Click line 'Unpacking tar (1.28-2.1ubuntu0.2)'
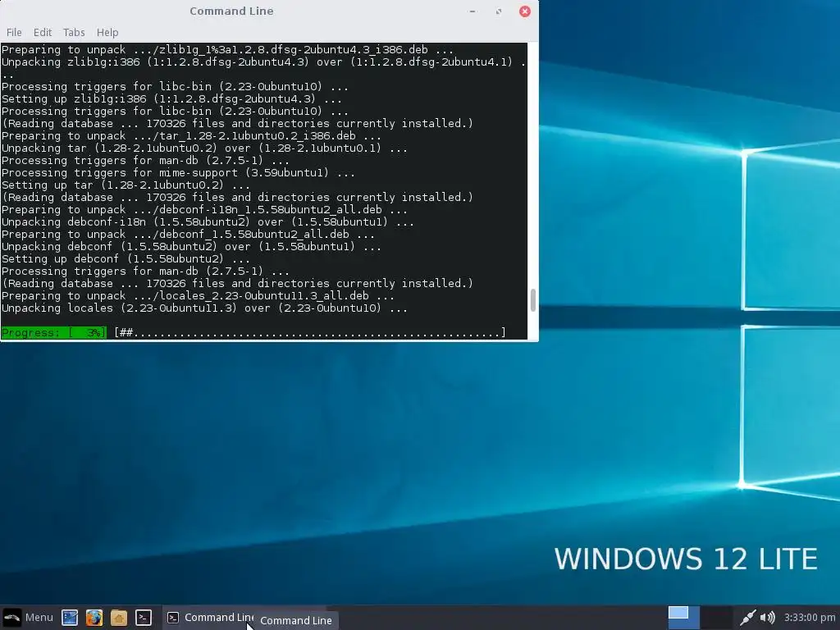 point(204,148)
